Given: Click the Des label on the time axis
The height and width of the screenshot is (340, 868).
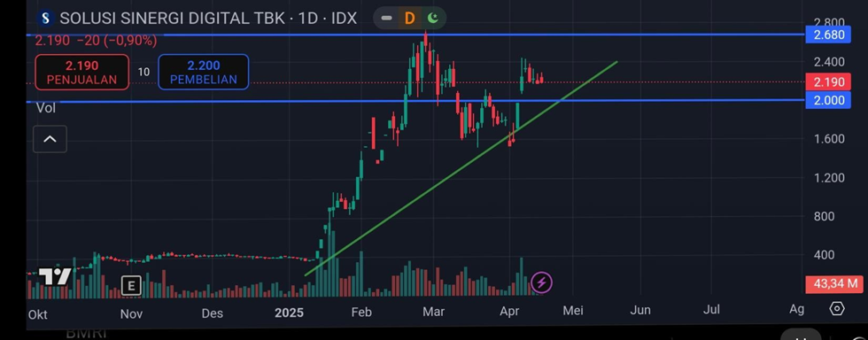Looking at the screenshot, I should click(x=212, y=313).
